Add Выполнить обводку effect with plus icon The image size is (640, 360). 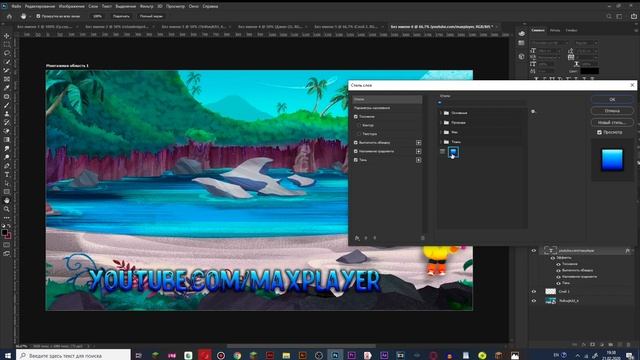point(418,142)
